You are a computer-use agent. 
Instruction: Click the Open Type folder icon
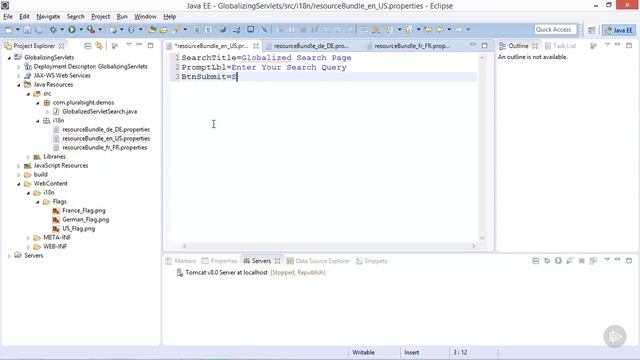pos(152,29)
